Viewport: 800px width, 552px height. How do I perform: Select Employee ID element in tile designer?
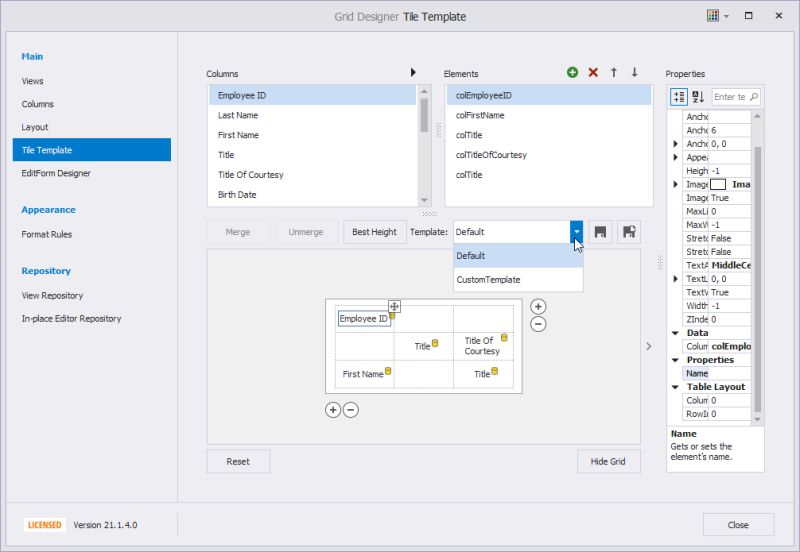[x=364, y=318]
